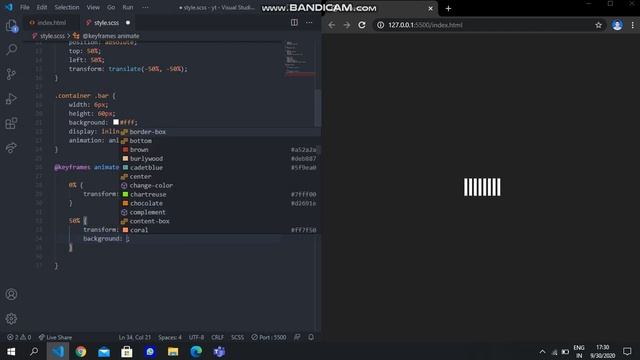Screen dimensions: 640x360
Task: Change file encoding UTF-8
Action: tap(196, 337)
